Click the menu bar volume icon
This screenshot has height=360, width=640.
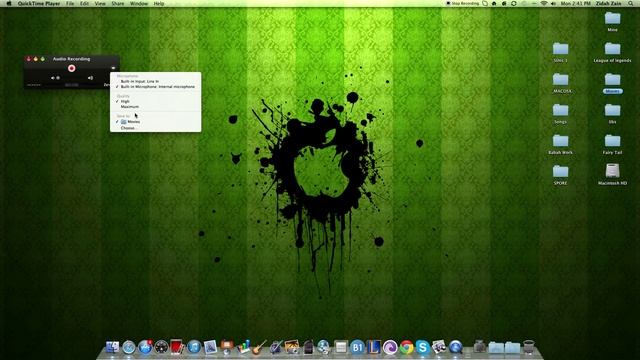(x=553, y=3)
